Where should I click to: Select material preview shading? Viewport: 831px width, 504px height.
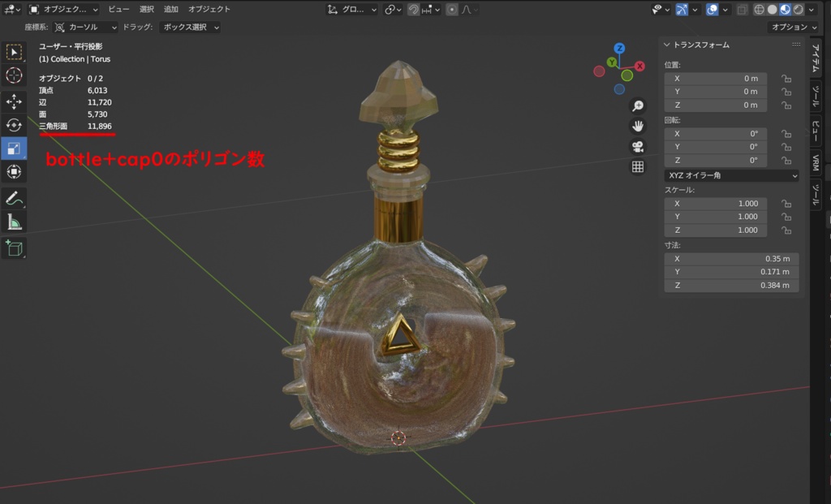[x=785, y=10]
